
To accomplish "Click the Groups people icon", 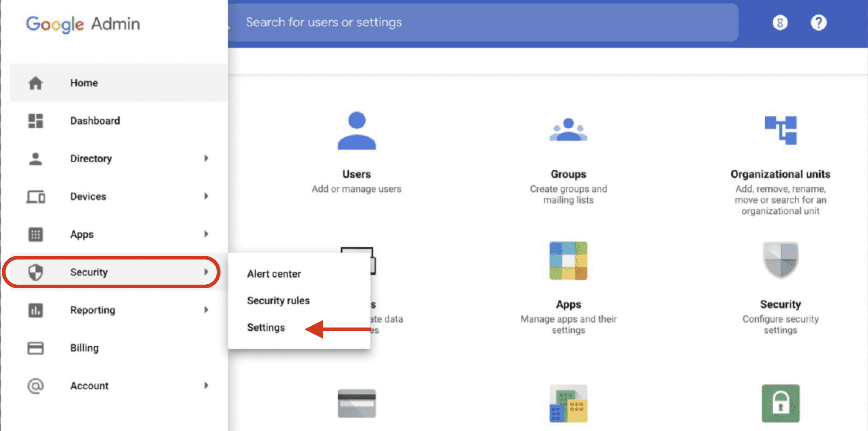I will (568, 129).
